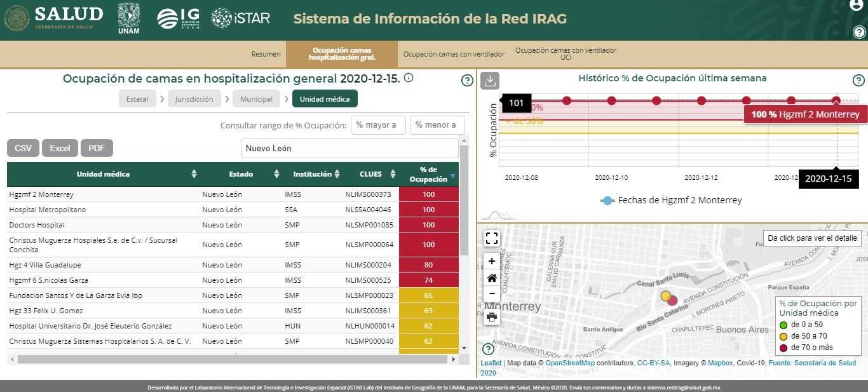The height and width of the screenshot is (392, 868).
Task: Reset map to home view
Action: (x=491, y=278)
